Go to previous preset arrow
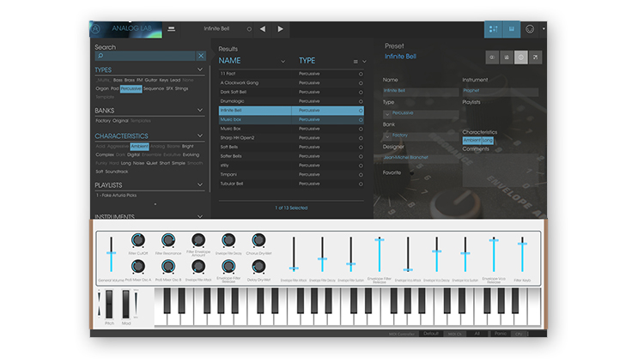 [263, 28]
